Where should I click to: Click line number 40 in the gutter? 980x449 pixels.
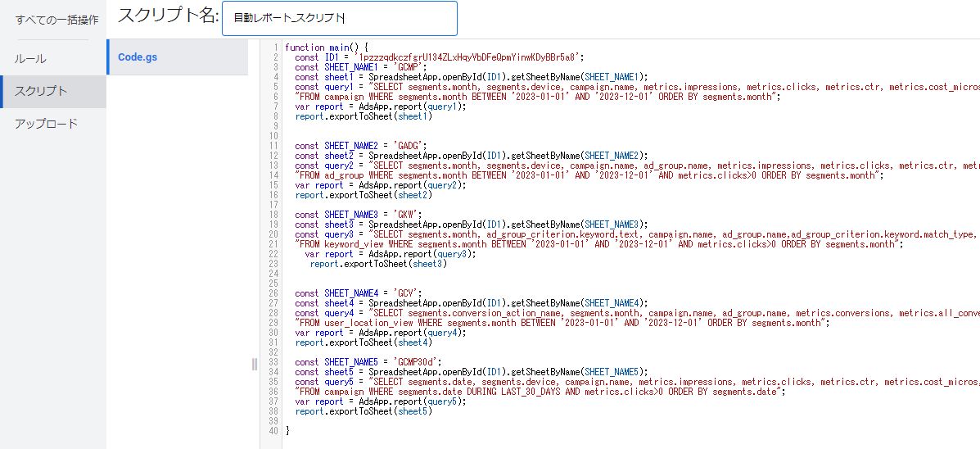pos(273,431)
